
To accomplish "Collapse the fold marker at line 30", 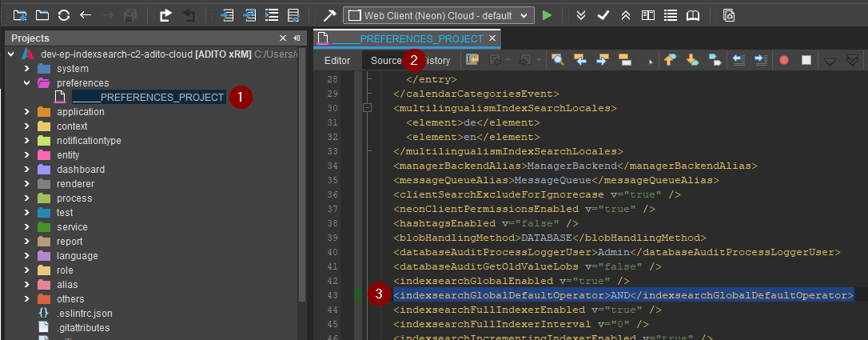I will click(367, 108).
